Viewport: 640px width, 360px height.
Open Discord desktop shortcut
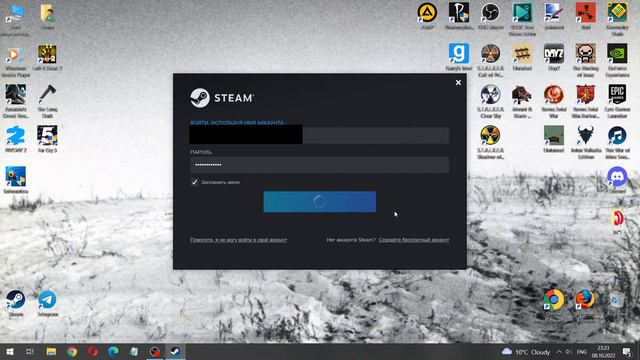click(x=617, y=180)
